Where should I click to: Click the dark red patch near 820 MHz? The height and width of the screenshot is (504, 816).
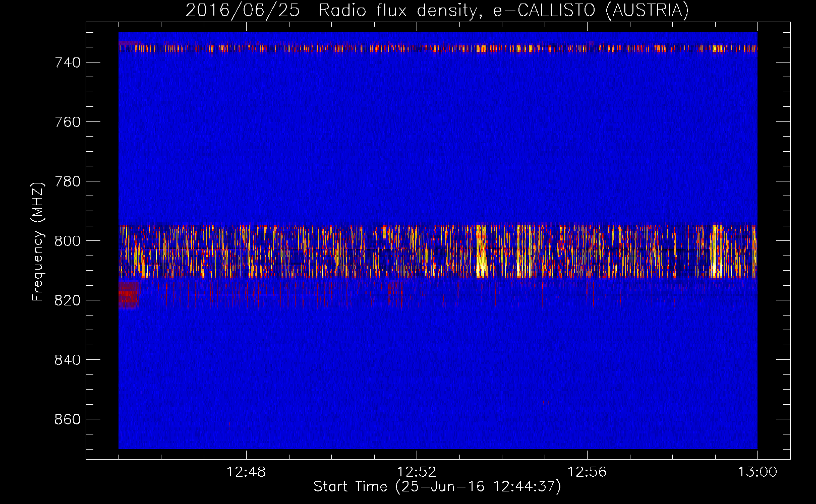pyautogui.click(x=129, y=295)
